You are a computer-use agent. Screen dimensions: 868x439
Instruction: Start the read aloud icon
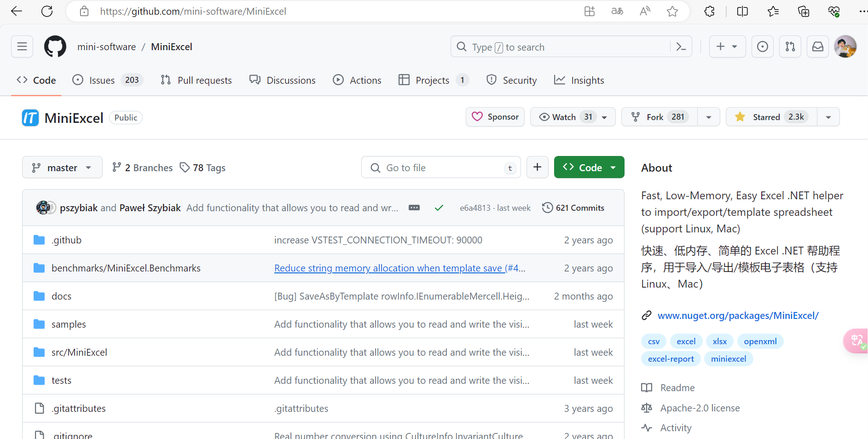coord(645,11)
